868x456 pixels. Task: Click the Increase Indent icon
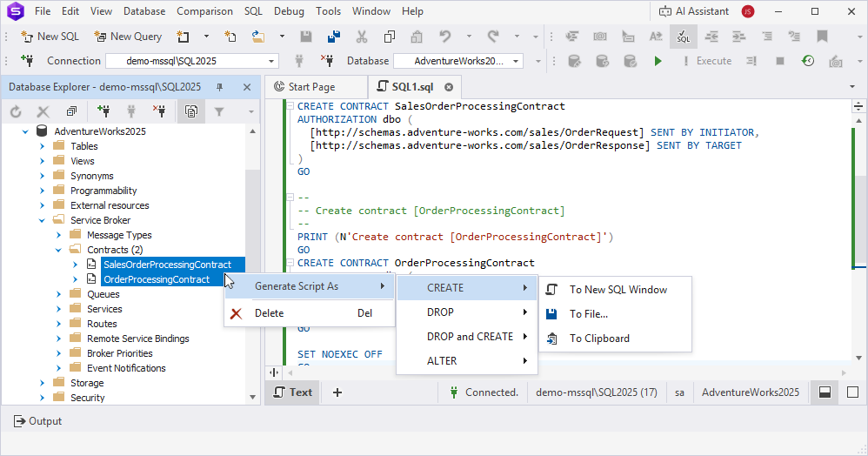click(739, 37)
